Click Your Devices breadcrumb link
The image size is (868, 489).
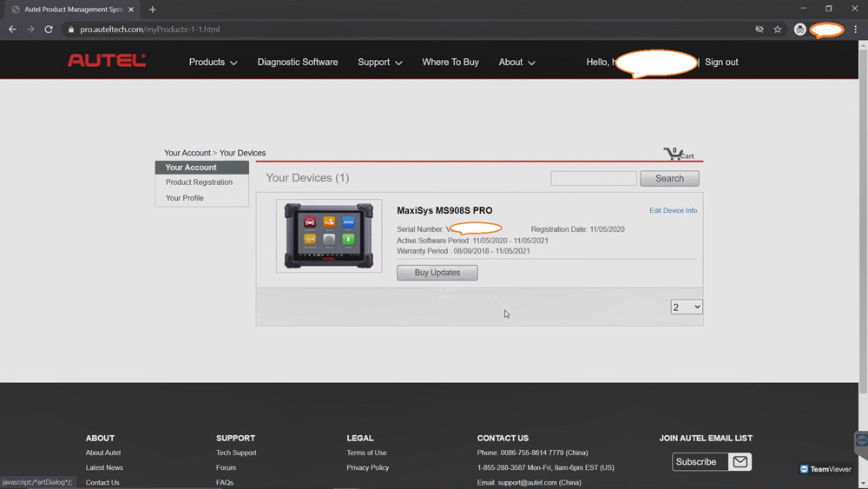[x=242, y=153]
